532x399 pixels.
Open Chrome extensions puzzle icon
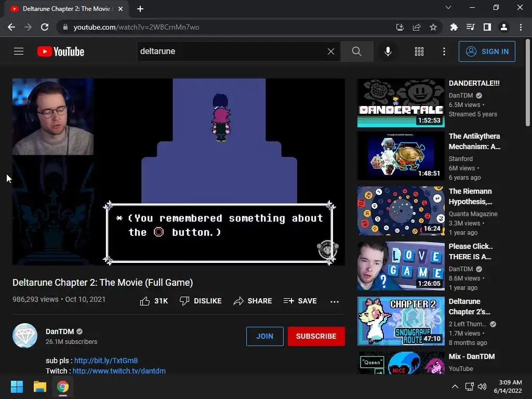(x=454, y=27)
